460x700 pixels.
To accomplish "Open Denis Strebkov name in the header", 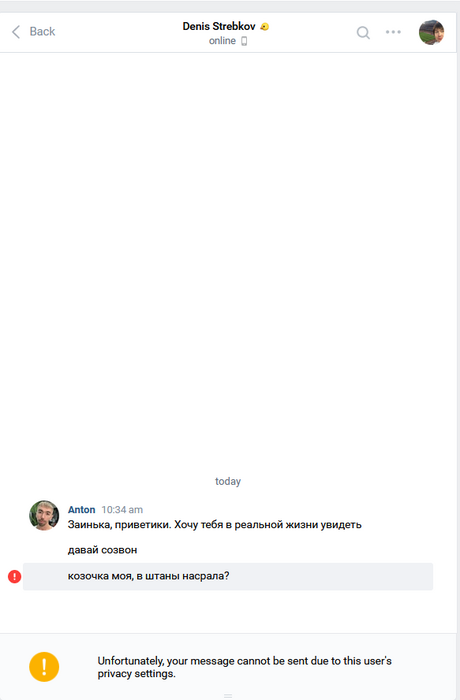I will 219,26.
